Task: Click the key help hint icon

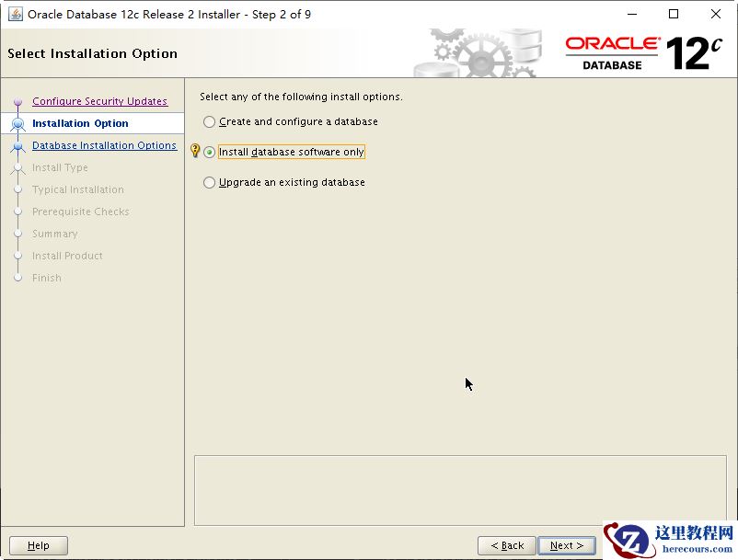Action: point(195,151)
